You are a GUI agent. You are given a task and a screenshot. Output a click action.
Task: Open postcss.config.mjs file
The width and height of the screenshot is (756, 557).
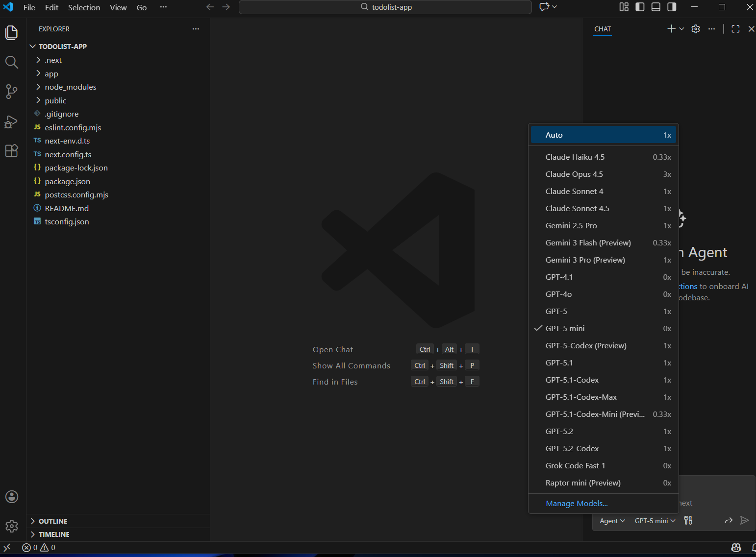coord(118,195)
